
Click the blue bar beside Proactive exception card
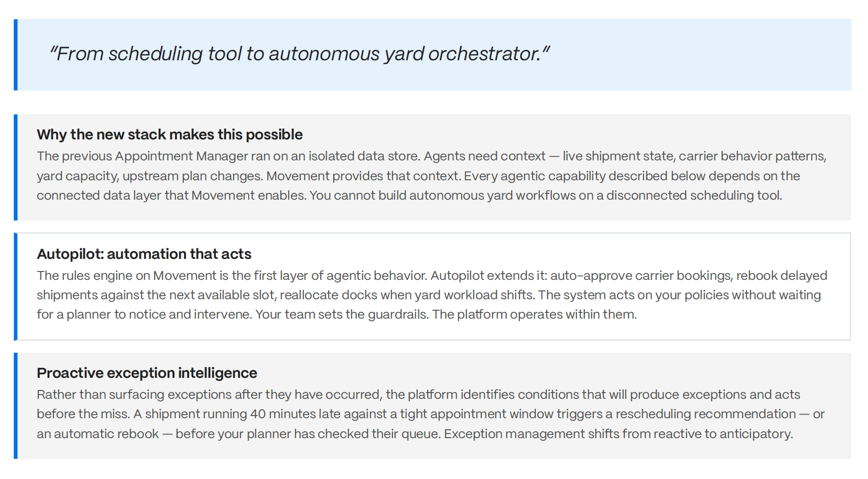coord(16,406)
